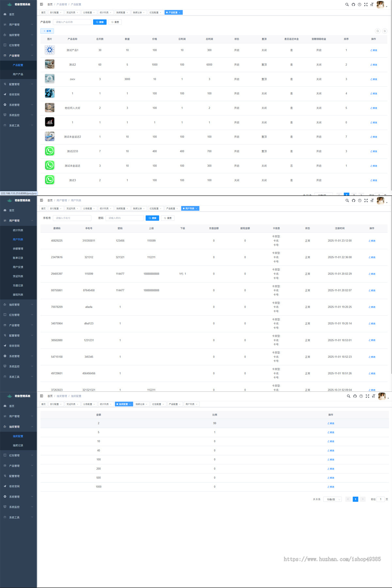Click 修改 in the 测试2 product row
392x588 pixels.
(x=374, y=65)
